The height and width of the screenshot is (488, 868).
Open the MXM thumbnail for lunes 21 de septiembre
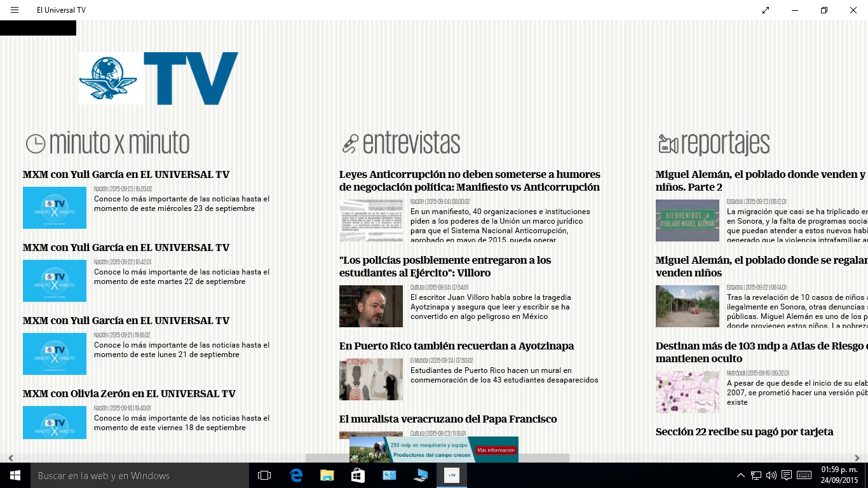coord(55,354)
